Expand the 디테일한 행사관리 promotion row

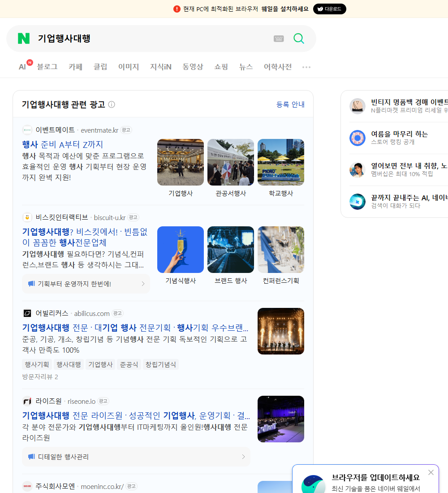pyautogui.click(x=136, y=457)
